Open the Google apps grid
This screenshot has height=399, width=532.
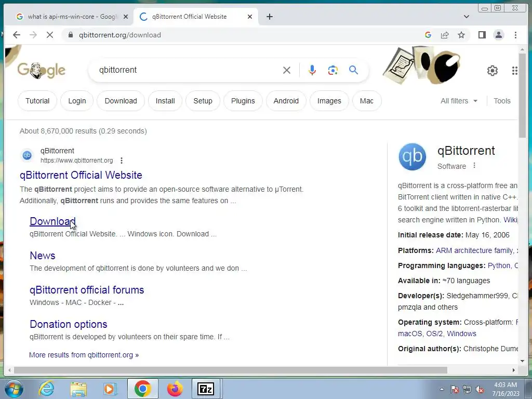tap(515, 71)
